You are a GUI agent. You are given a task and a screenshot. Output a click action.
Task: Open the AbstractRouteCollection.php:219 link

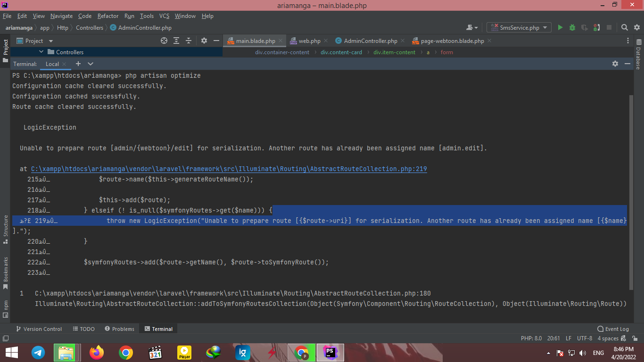(229, 169)
